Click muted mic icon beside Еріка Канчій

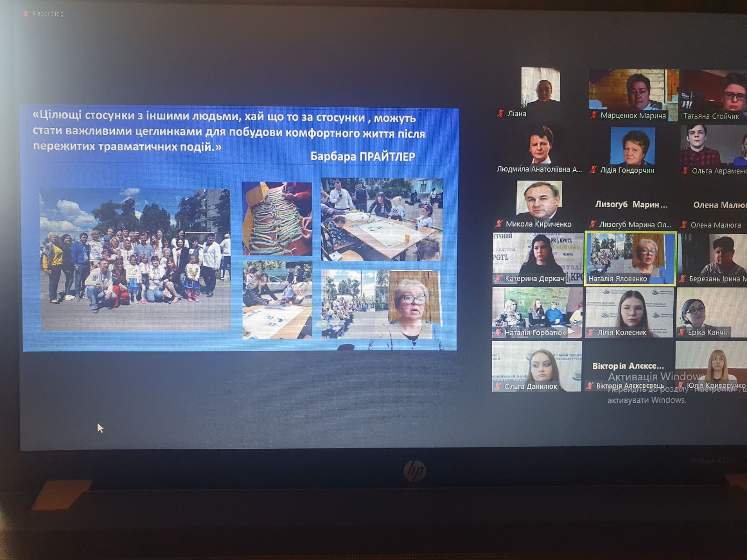(x=682, y=332)
